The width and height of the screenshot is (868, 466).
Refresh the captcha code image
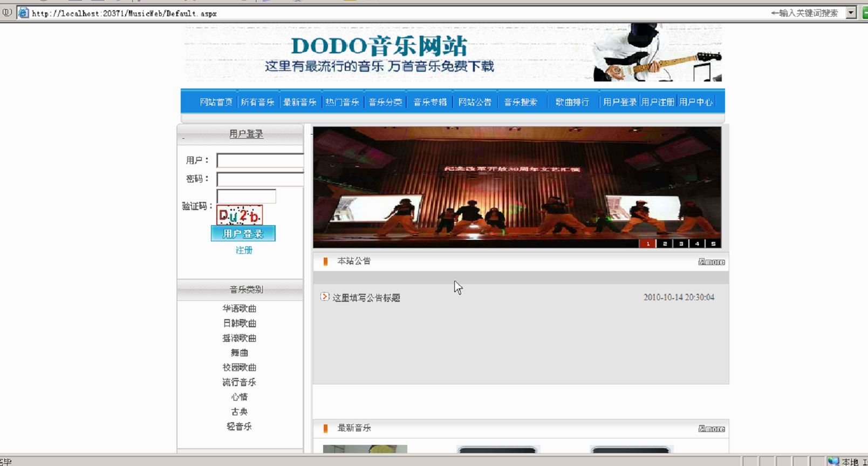point(240,215)
